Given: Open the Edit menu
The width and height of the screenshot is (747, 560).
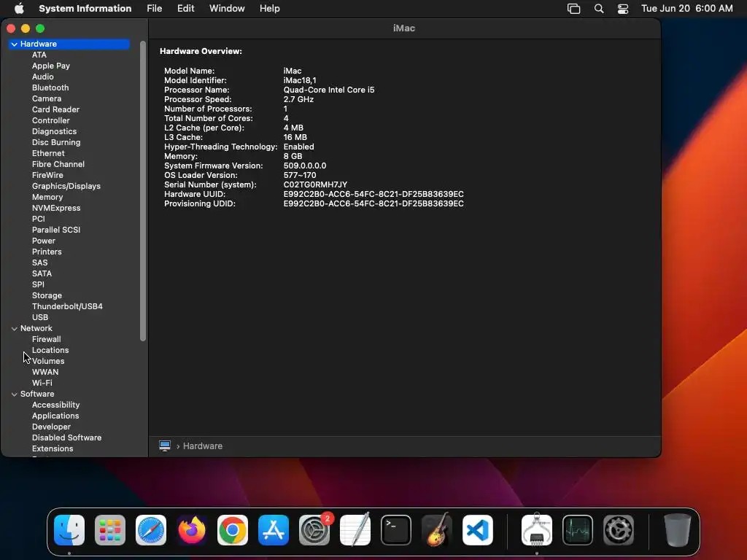Looking at the screenshot, I should point(186,9).
